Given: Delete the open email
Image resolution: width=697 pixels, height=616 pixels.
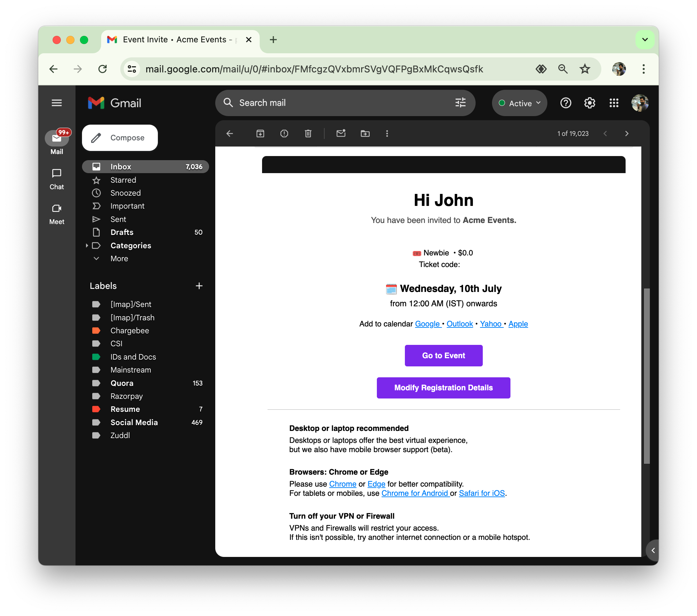Looking at the screenshot, I should coord(308,134).
